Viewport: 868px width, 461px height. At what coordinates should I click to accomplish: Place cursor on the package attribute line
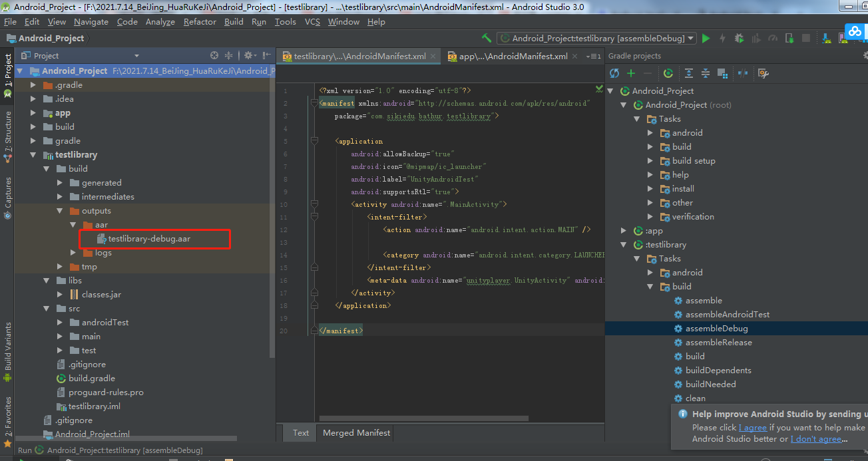[x=416, y=116]
